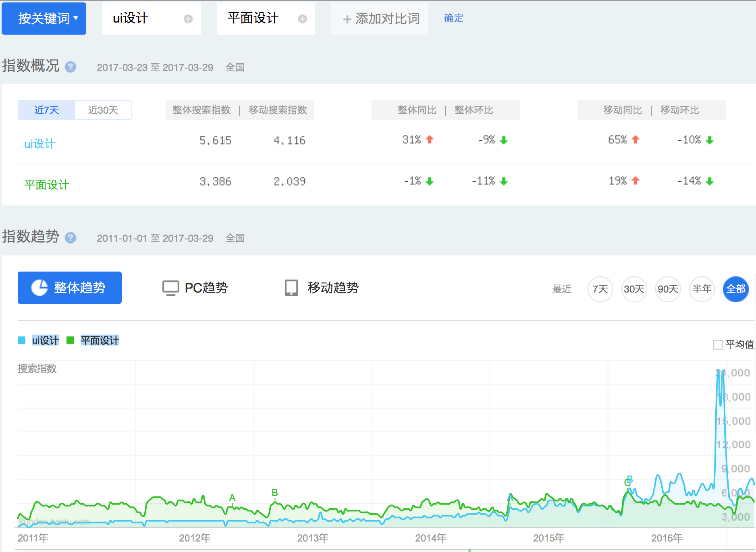Select the 90天 time range
The width and height of the screenshot is (756, 552).
coord(668,289)
